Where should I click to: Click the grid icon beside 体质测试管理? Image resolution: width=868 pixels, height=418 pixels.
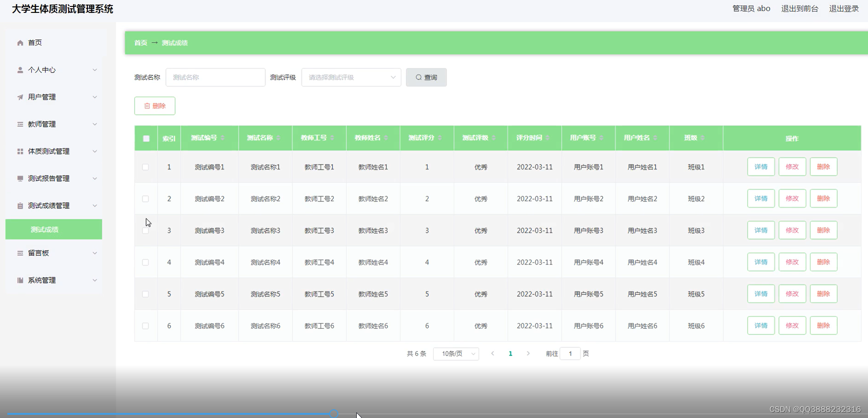20,151
